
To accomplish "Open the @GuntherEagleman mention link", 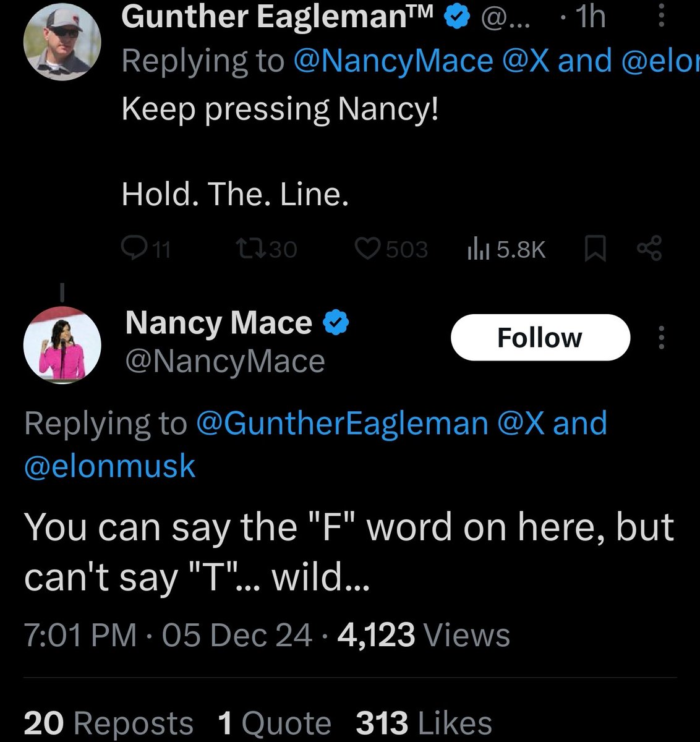I will coord(342,424).
